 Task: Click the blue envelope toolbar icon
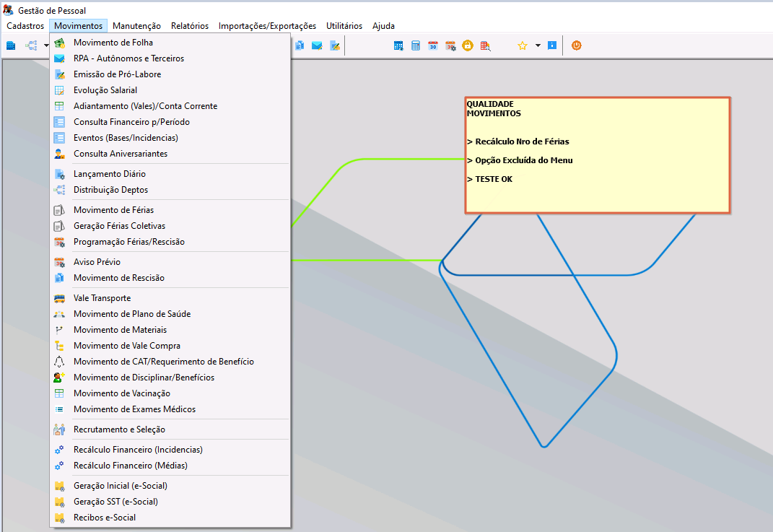coord(317,46)
